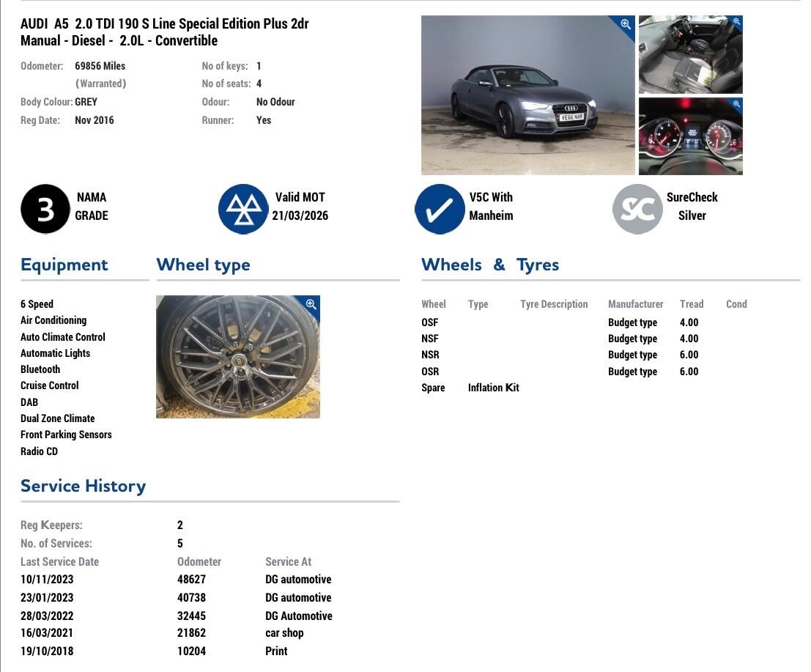Image resolution: width=811 pixels, height=672 pixels.
Task: Click the NAMA Grade 3 badge icon
Action: [x=45, y=208]
